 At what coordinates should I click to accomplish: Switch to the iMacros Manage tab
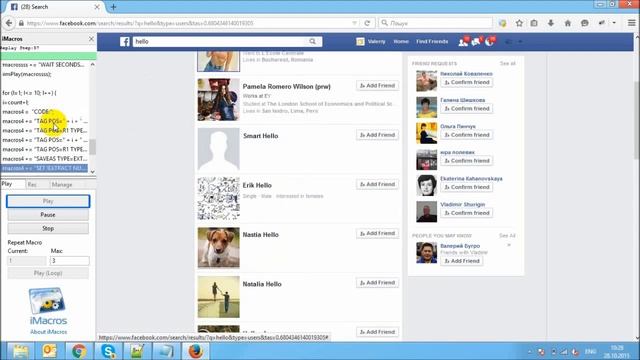pos(62,184)
